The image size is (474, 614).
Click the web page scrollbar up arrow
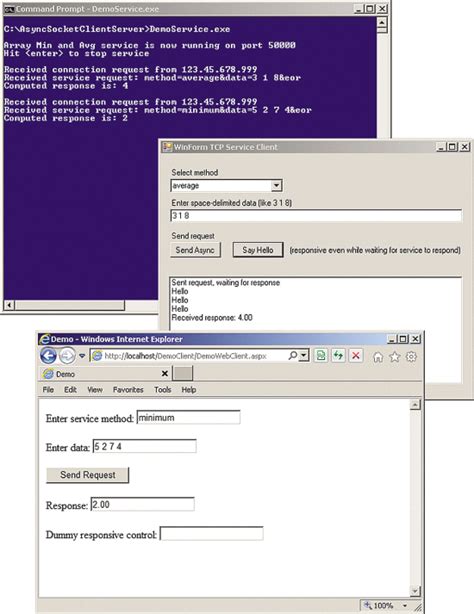415,405
